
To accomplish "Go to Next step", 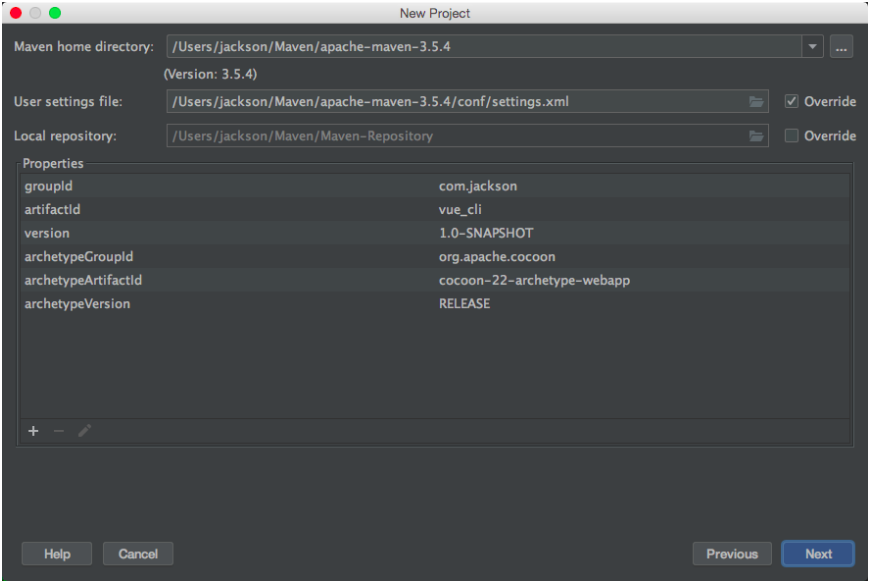I will click(x=818, y=554).
